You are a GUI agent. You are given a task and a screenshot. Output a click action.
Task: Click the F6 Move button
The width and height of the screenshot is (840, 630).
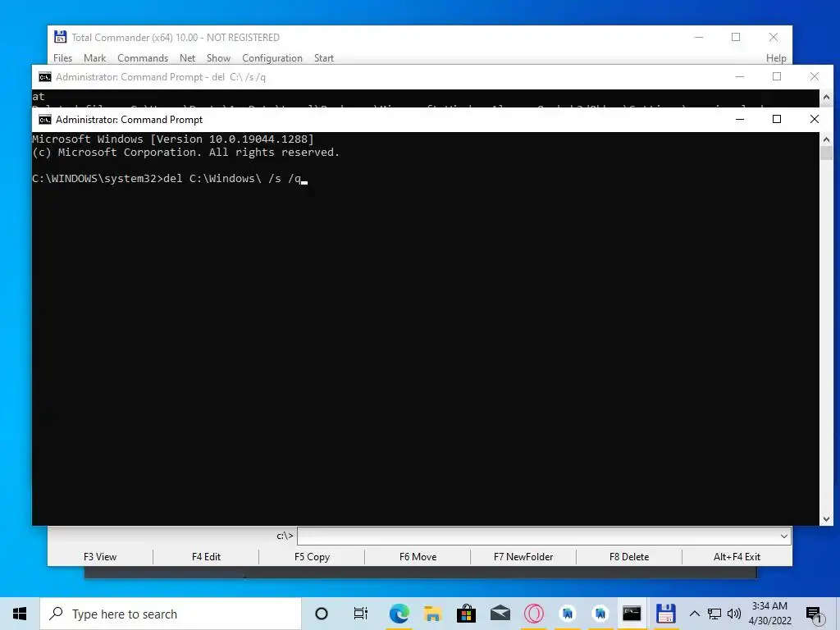coord(418,557)
